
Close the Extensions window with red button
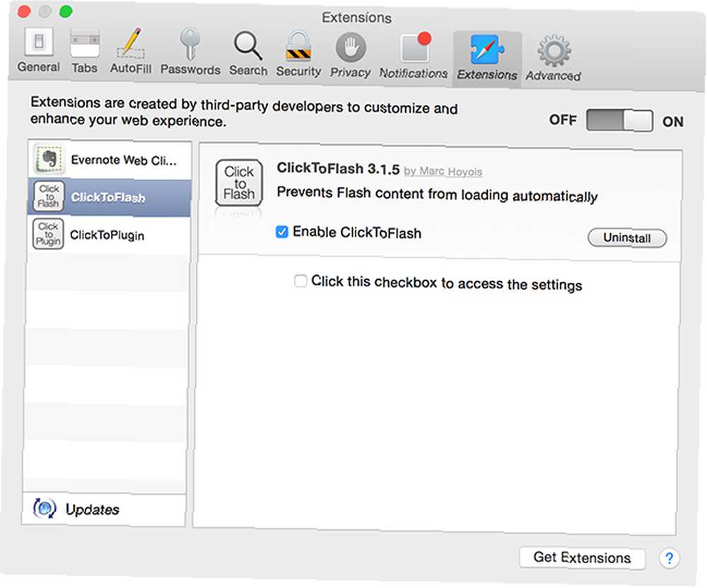[x=24, y=12]
